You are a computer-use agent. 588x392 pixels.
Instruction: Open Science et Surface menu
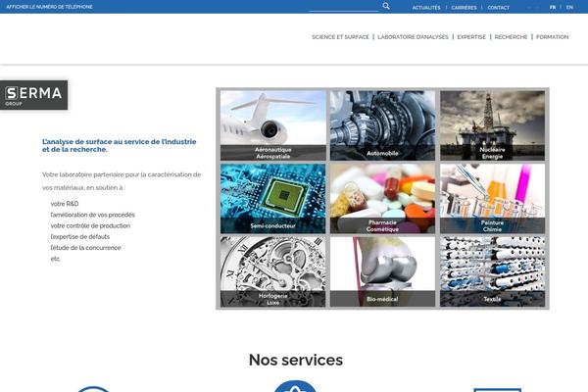point(340,37)
